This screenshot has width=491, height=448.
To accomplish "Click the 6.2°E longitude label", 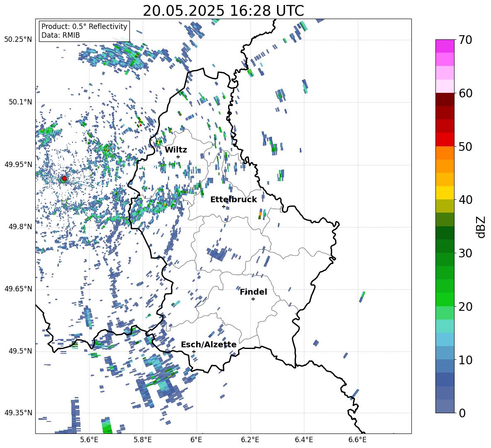I will point(250,440).
